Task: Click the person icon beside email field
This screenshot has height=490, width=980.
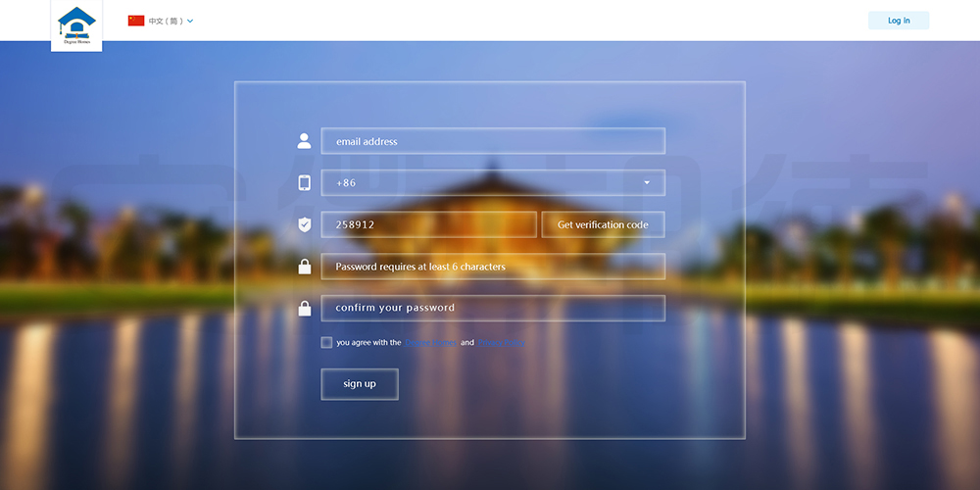Action: pyautogui.click(x=304, y=141)
